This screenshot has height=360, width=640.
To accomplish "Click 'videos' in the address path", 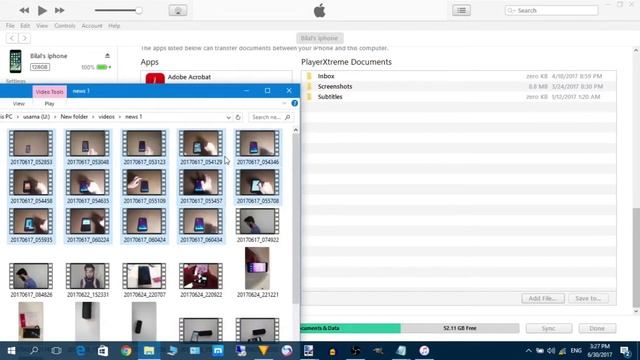I will [107, 117].
